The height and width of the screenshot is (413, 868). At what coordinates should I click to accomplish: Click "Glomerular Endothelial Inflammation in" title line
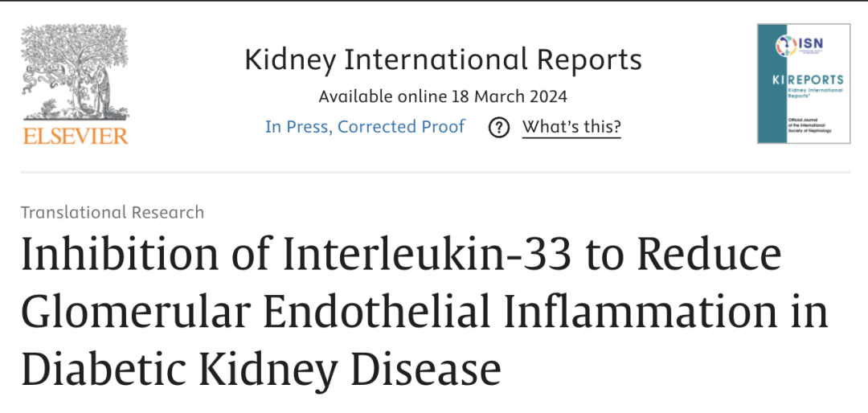424,312
